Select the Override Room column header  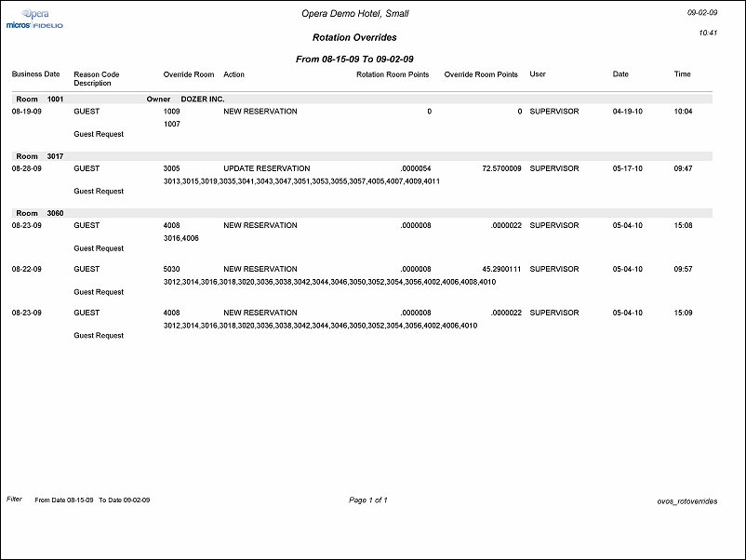[189, 74]
